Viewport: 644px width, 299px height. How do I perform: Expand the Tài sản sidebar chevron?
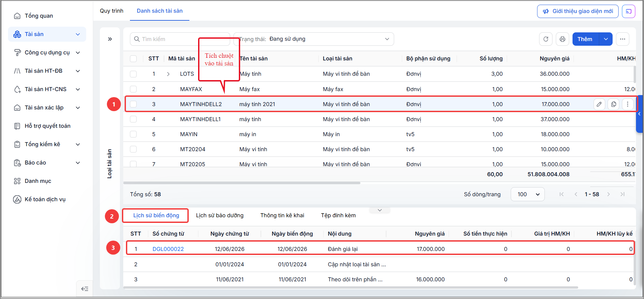pos(78,34)
